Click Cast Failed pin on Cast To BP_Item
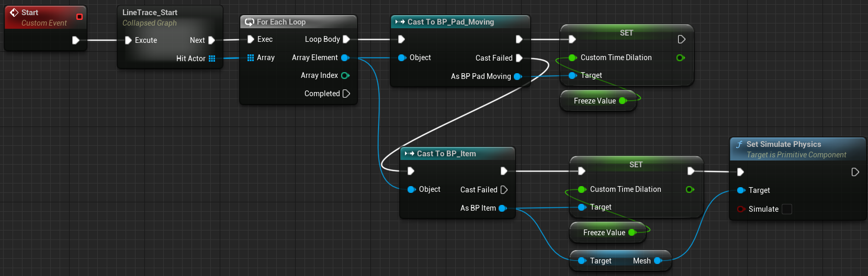868x276 pixels. pyautogui.click(x=504, y=190)
